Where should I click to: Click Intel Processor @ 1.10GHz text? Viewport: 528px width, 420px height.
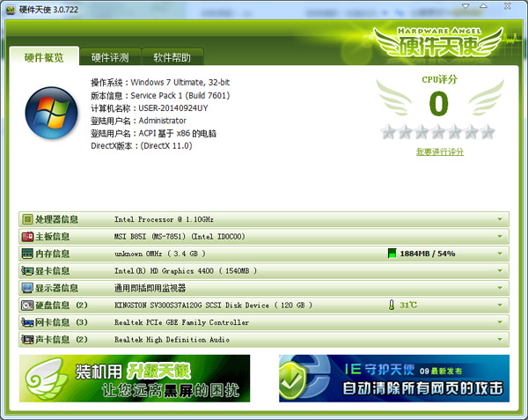[x=164, y=219]
